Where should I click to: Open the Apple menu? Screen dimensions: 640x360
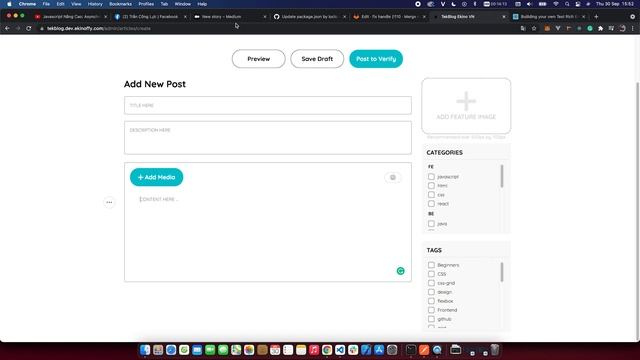pyautogui.click(x=9, y=4)
